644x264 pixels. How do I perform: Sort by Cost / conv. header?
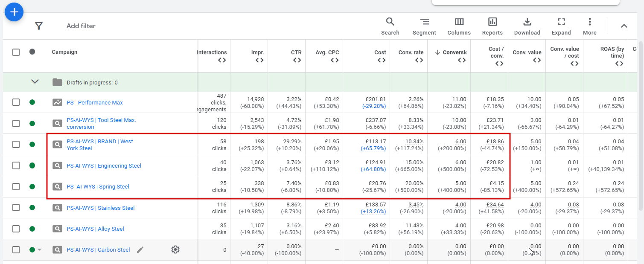tap(496, 52)
